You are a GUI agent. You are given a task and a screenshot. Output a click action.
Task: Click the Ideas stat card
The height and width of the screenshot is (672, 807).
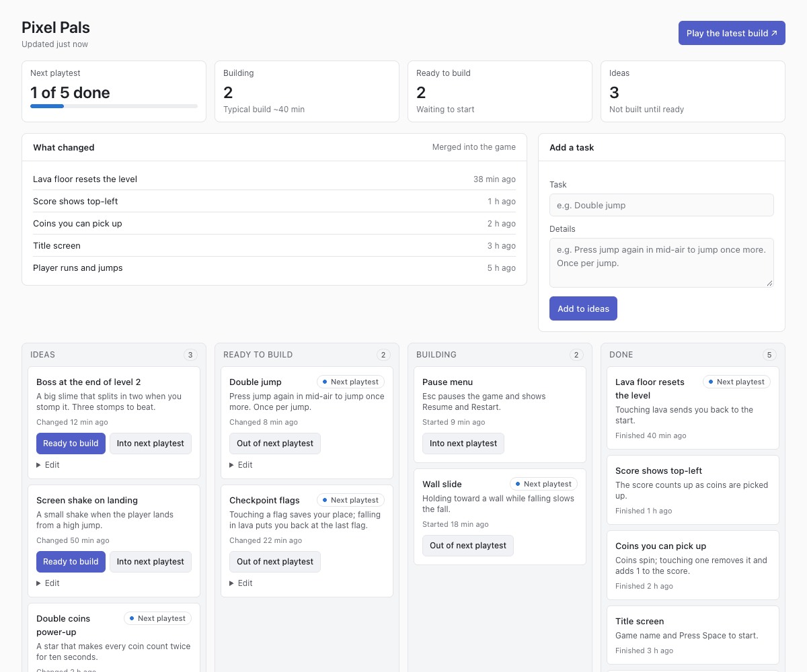693,91
